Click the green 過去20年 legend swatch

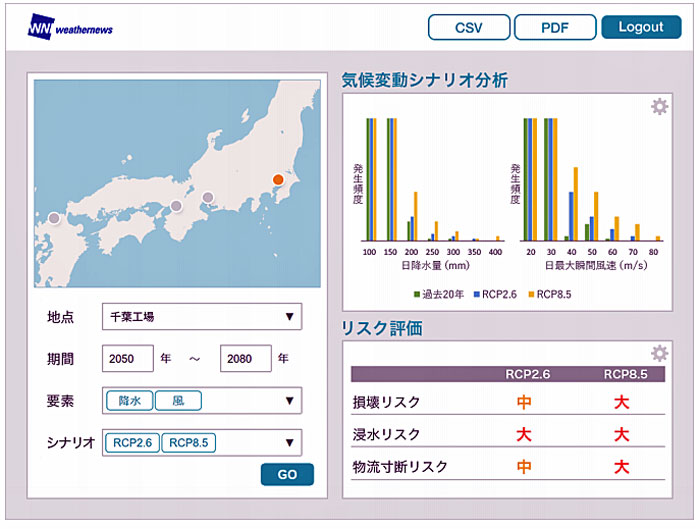[x=417, y=294]
